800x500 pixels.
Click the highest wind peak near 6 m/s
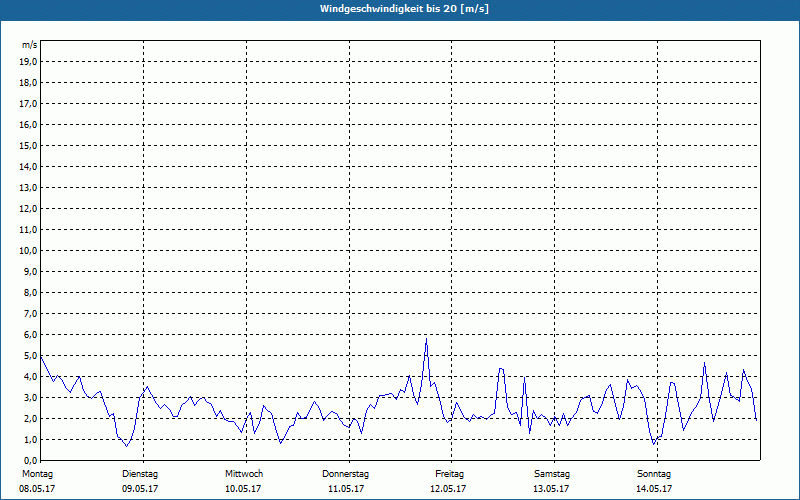427,339
